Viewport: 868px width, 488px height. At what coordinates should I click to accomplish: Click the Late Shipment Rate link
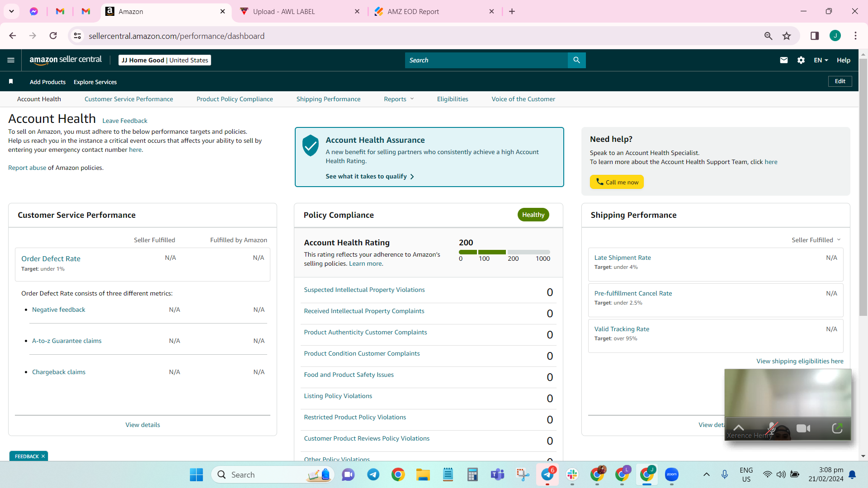(623, 258)
